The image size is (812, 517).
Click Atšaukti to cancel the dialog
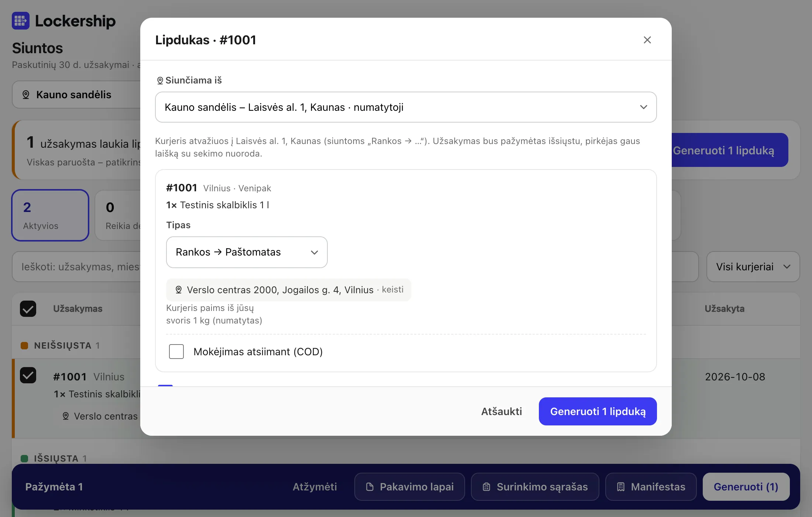click(x=502, y=411)
